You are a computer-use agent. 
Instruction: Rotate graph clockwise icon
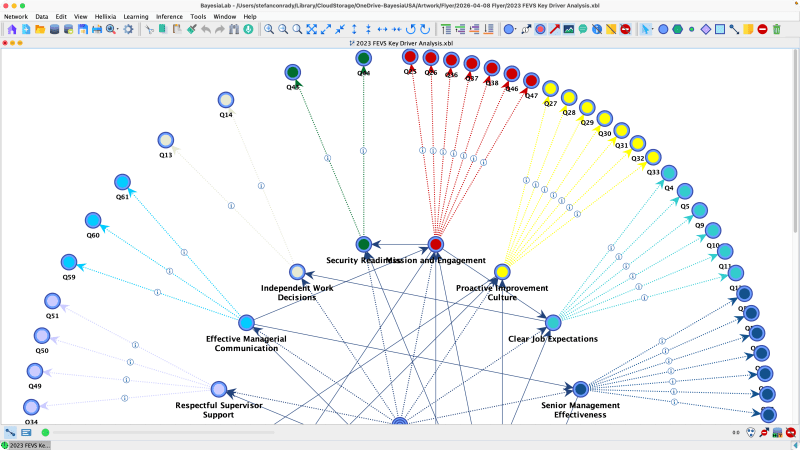(425, 30)
